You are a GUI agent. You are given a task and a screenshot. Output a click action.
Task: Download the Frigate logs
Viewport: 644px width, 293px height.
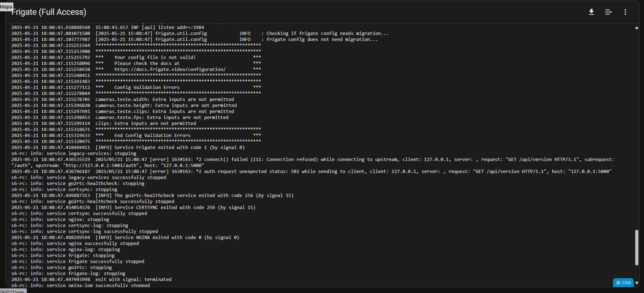pos(591,12)
